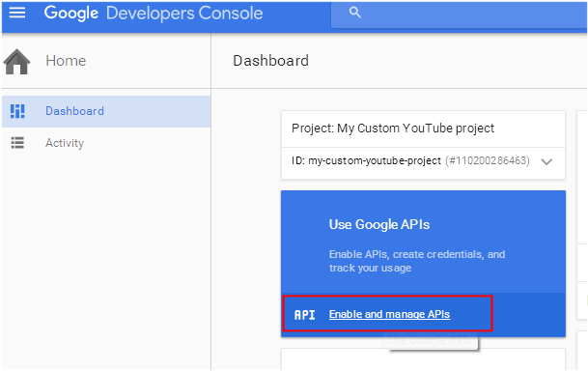This screenshot has width=588, height=371.
Task: Select the Dashboard item in sidebar
Action: click(106, 111)
